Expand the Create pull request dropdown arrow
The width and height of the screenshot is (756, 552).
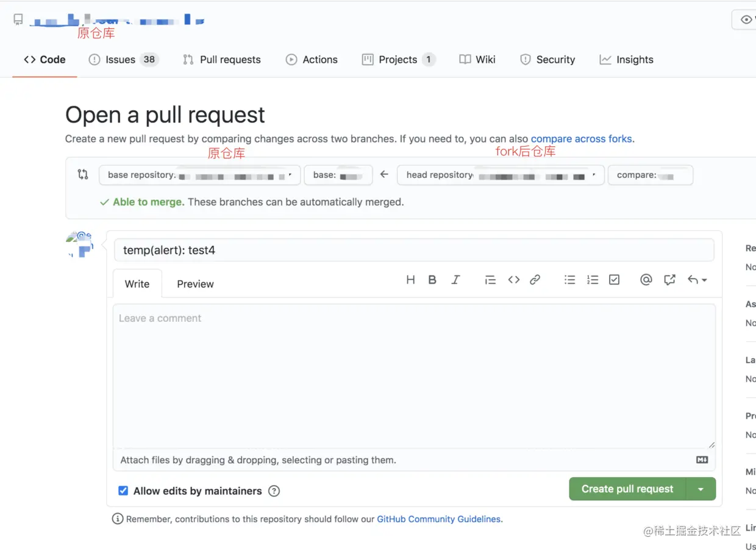701,489
